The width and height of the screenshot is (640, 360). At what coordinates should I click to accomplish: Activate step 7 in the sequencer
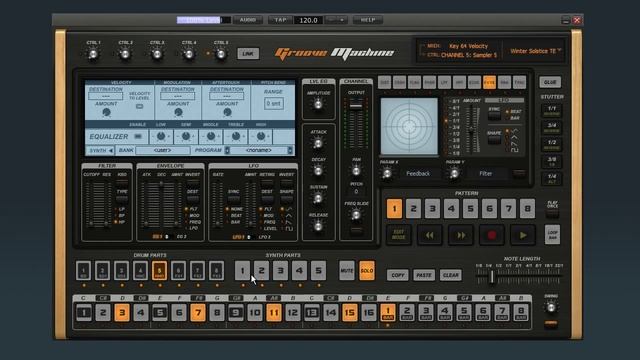(x=198, y=313)
